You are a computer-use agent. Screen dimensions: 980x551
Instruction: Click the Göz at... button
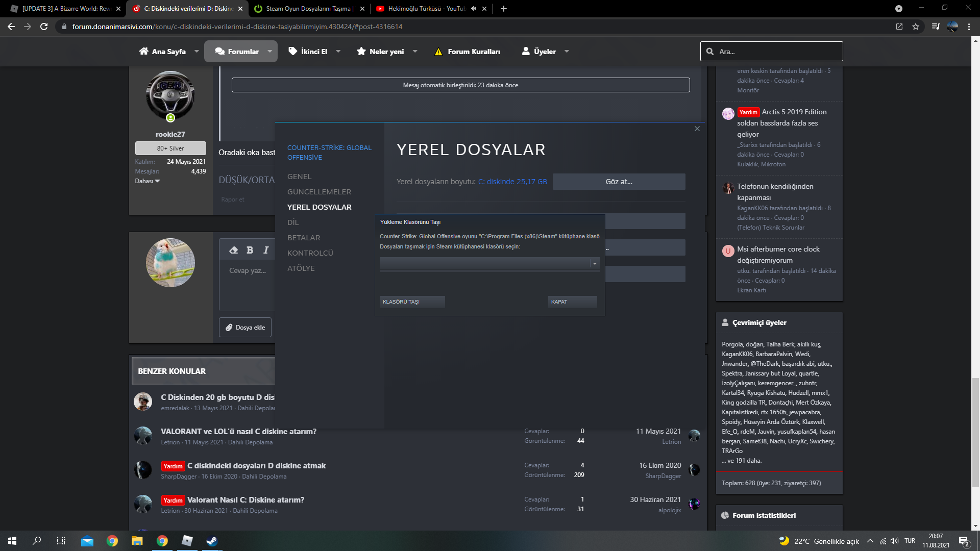(619, 182)
